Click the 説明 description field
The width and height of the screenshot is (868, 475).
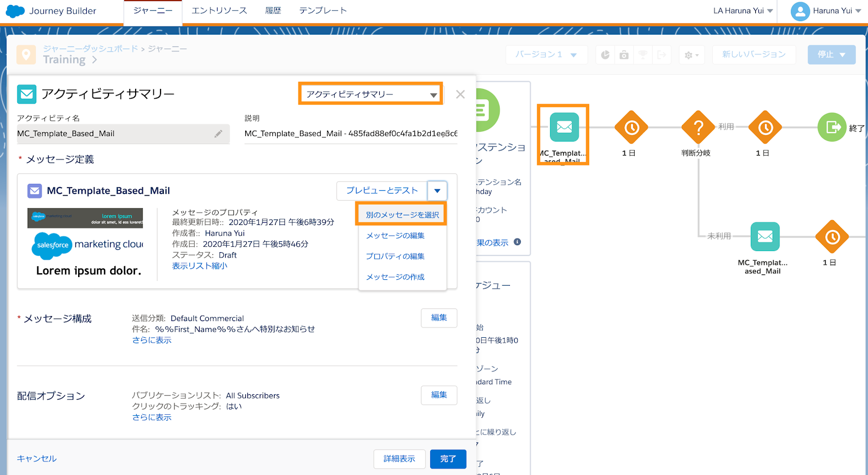[x=351, y=134]
